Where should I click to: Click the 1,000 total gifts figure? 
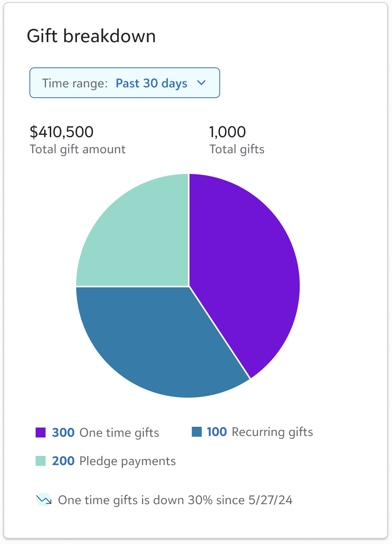pyautogui.click(x=227, y=132)
